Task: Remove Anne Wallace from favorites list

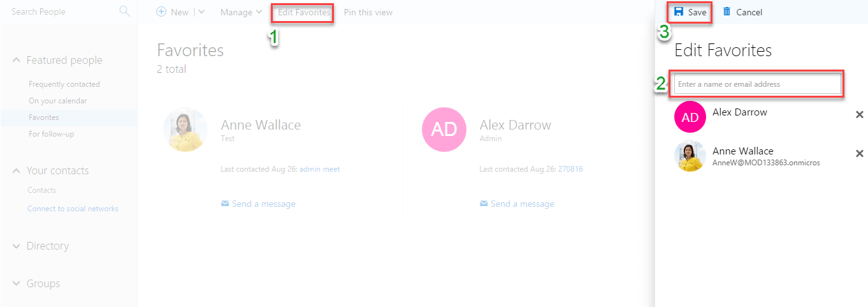Action: (x=859, y=154)
